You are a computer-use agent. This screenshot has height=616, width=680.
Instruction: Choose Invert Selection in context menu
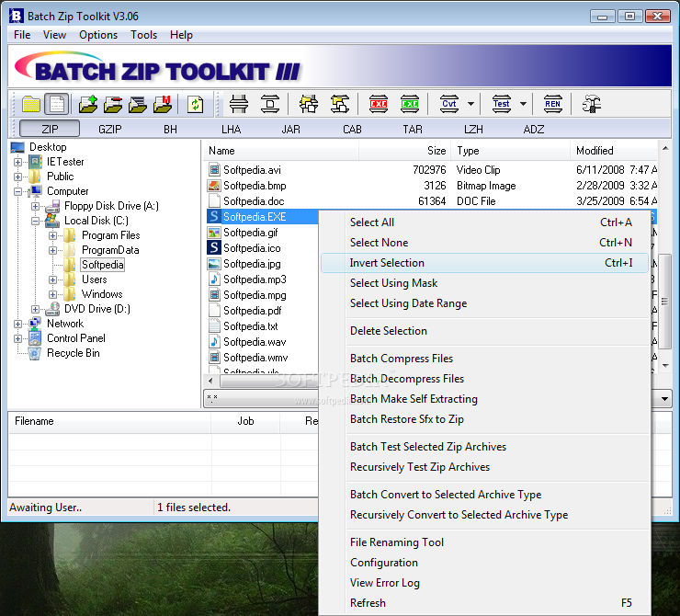coord(484,263)
